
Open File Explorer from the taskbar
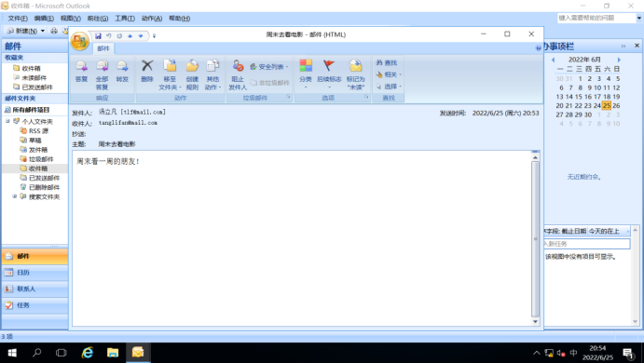point(113,353)
